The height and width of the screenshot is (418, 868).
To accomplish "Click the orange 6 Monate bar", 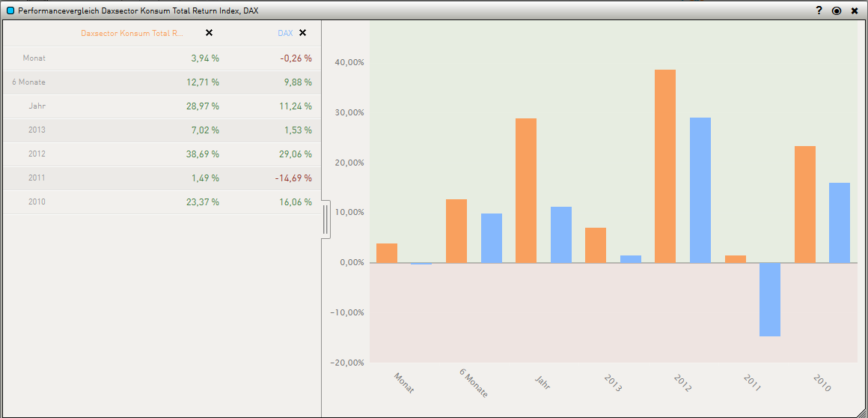I will (456, 231).
